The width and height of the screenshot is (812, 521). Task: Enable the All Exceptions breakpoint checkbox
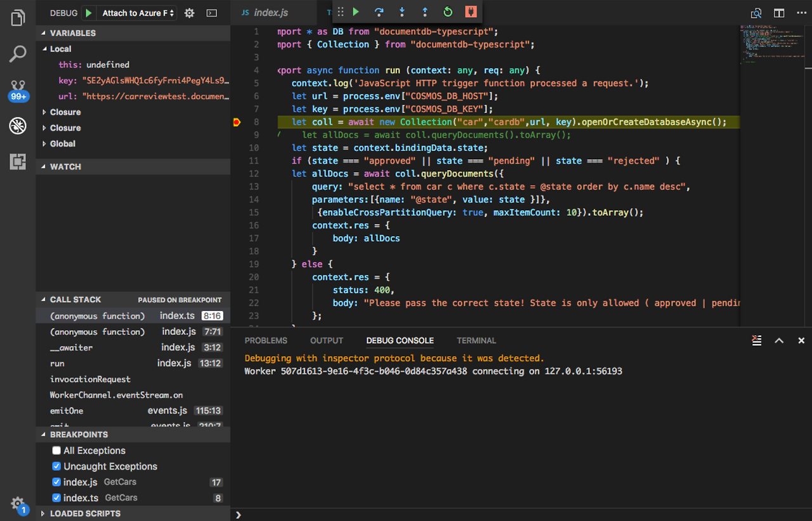point(56,451)
